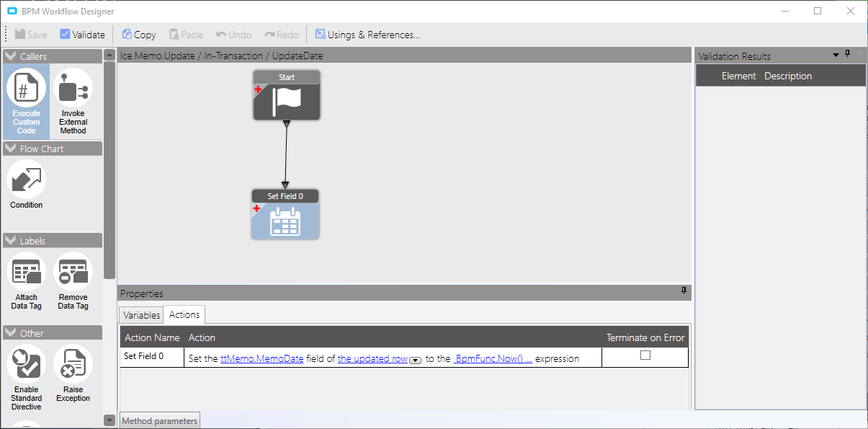Click the Description column header
Image resolution: width=868 pixels, height=429 pixels.
[x=788, y=76]
